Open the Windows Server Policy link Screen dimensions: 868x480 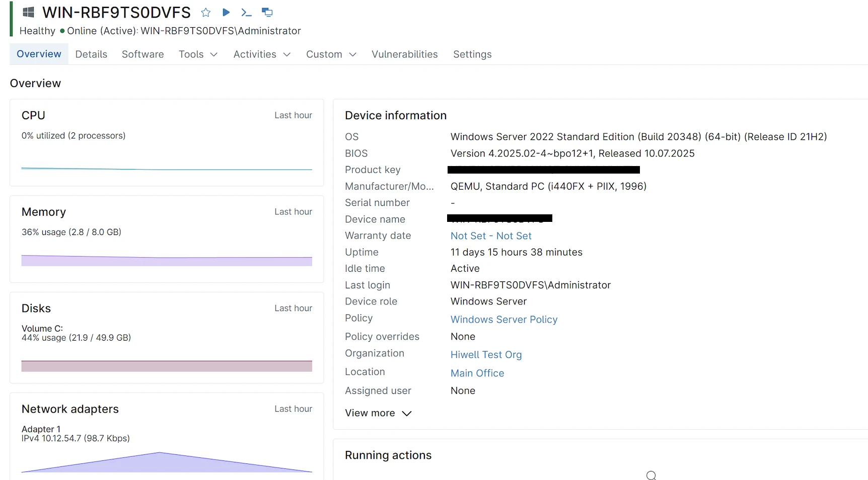(x=504, y=319)
